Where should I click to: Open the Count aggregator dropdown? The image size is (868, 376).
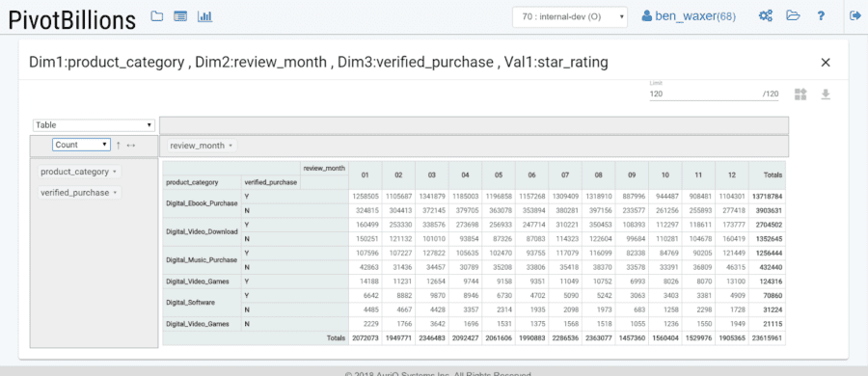coord(82,145)
